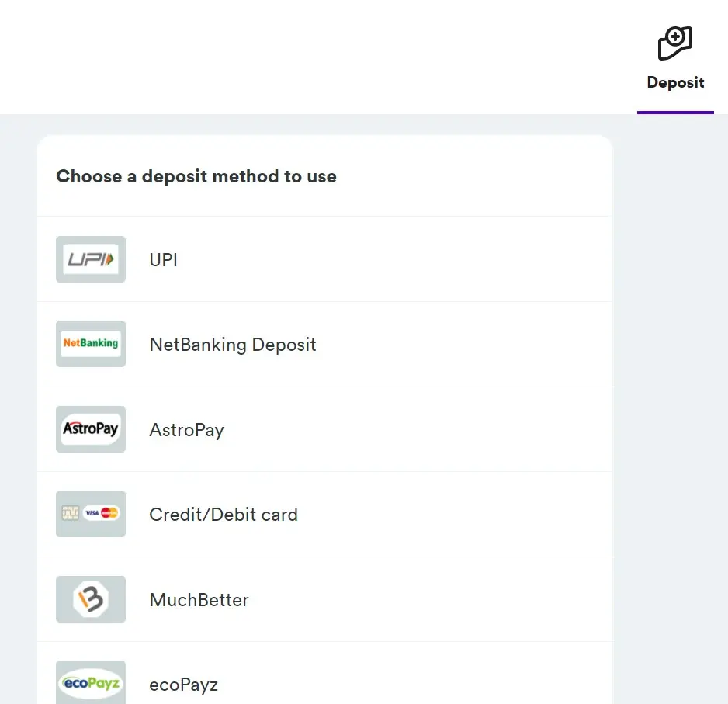Click the NetBanking logo thumbnail
The image size is (728, 704).
[x=91, y=344]
